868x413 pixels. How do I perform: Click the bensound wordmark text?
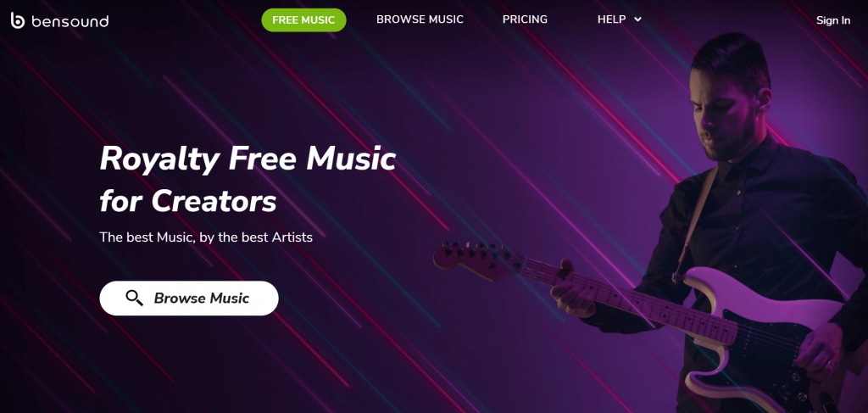(x=70, y=21)
